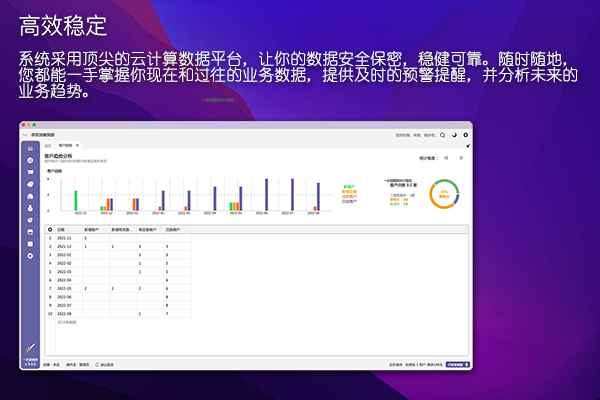
Task: Open the pie chart reports icon
Action: [30, 220]
